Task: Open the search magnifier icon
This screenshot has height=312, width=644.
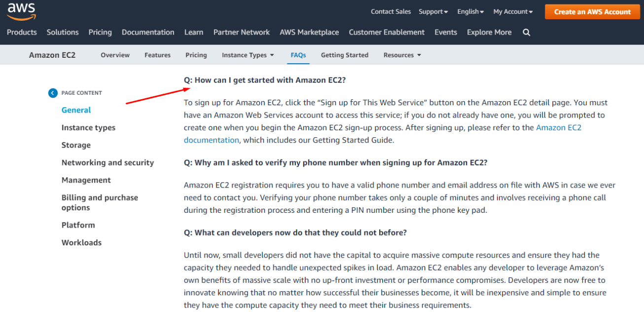Action: (x=526, y=32)
